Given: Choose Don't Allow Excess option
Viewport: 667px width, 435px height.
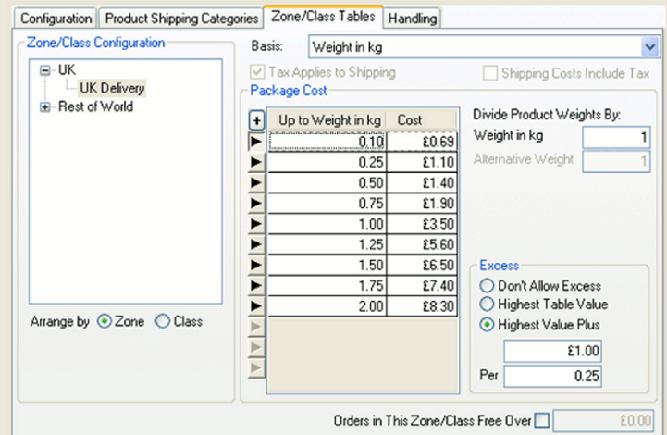Looking at the screenshot, I should click(x=487, y=287).
